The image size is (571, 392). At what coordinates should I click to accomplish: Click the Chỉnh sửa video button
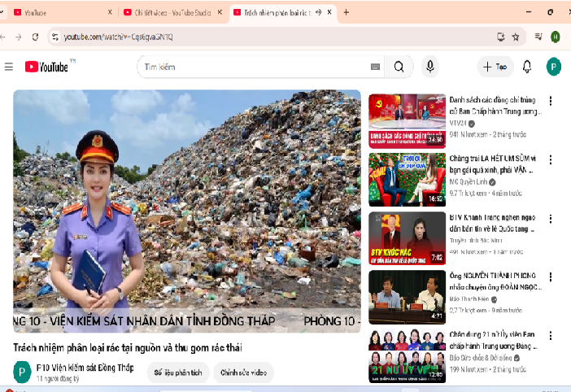243,372
